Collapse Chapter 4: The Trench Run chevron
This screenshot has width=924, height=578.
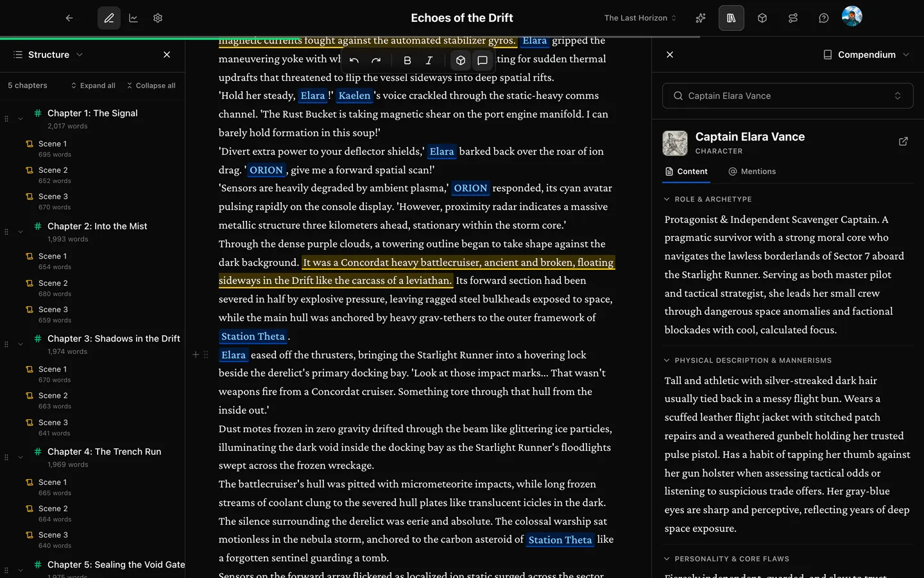tap(21, 457)
